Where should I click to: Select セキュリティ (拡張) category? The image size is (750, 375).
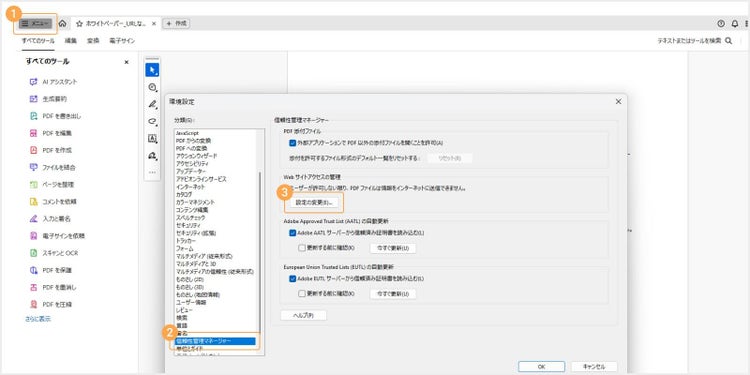pyautogui.click(x=196, y=233)
